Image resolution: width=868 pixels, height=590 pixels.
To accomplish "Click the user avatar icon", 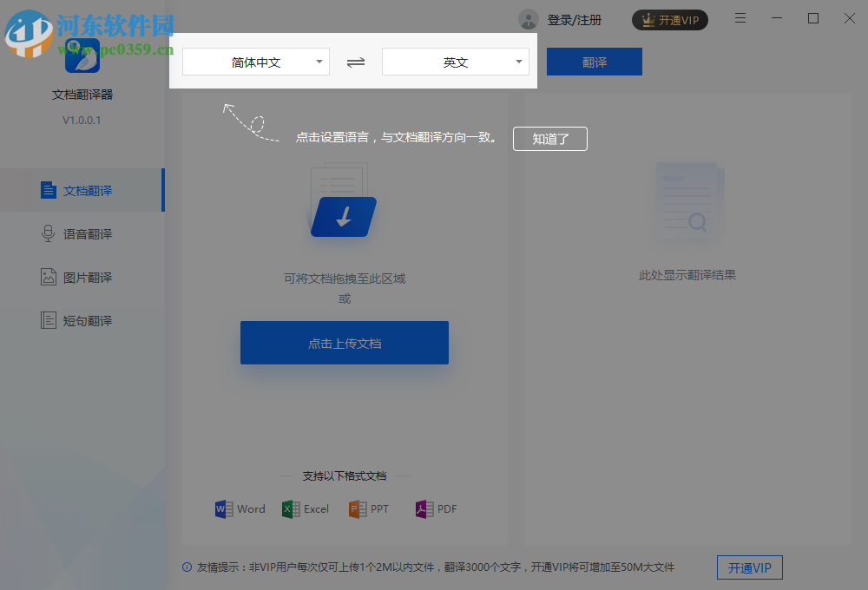I will click(x=528, y=19).
